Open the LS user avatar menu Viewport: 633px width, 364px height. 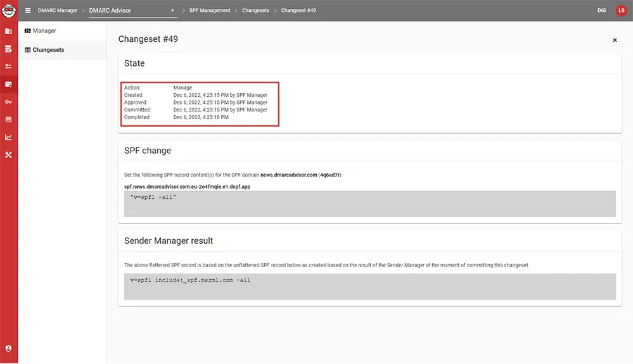click(621, 11)
